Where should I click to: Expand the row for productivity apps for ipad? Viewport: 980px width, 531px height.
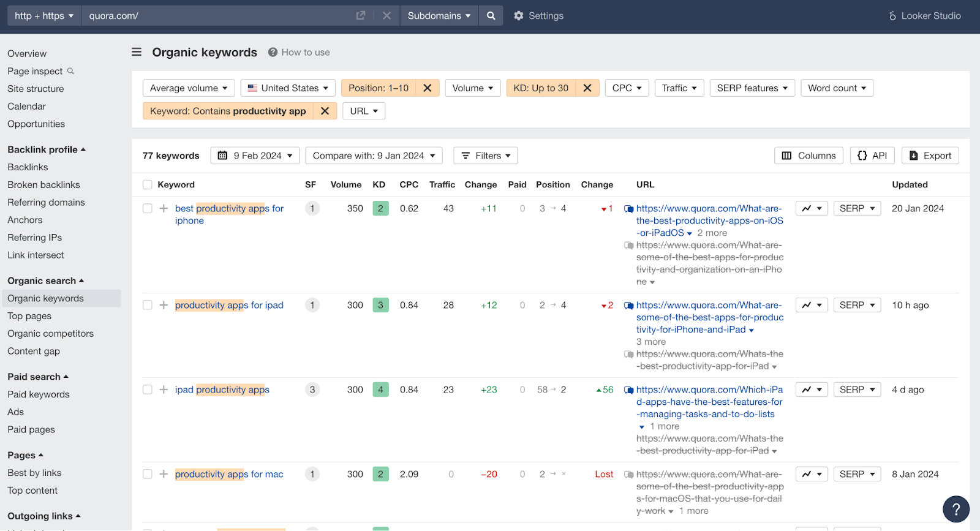164,305
